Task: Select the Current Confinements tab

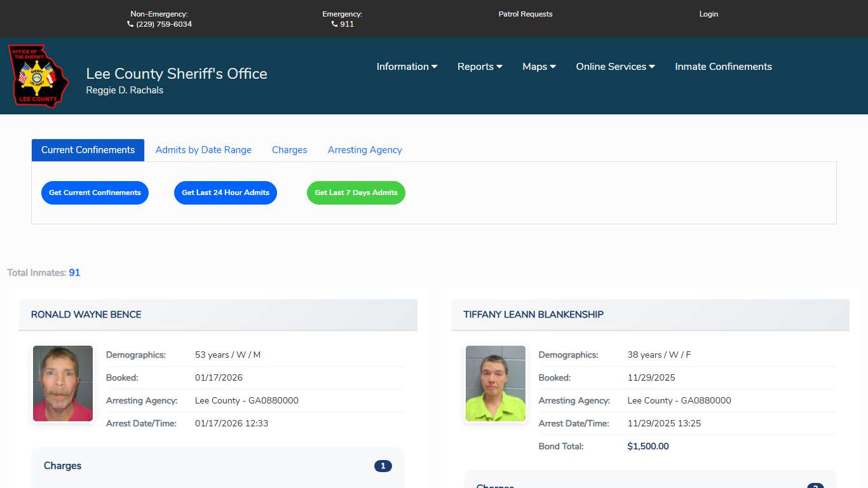Action: (88, 150)
